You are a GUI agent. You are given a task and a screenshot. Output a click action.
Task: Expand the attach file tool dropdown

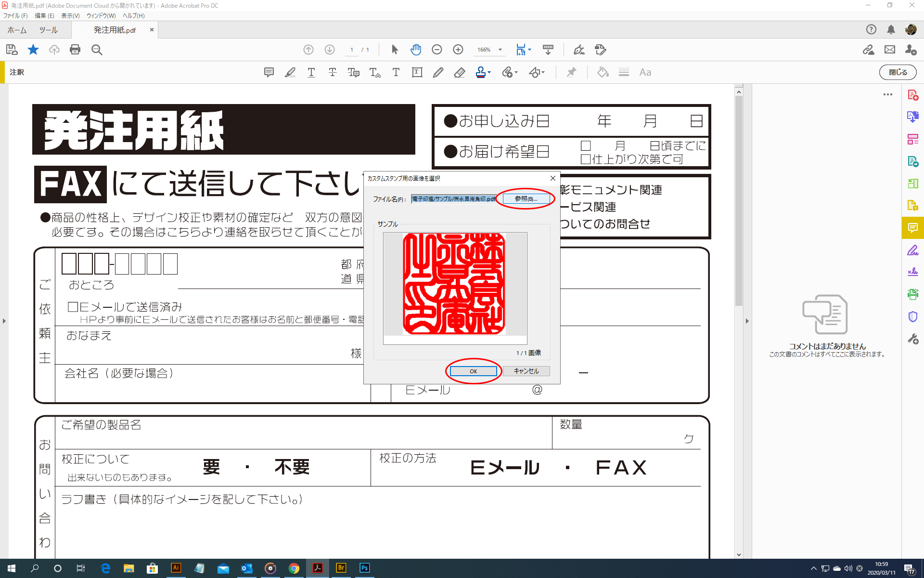pyautogui.click(x=516, y=72)
